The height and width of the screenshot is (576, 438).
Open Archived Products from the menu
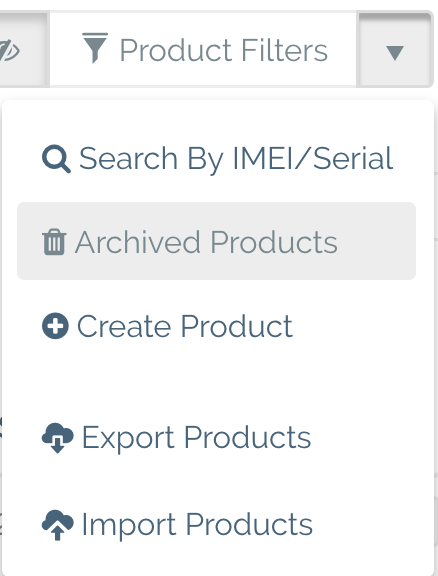click(x=217, y=241)
